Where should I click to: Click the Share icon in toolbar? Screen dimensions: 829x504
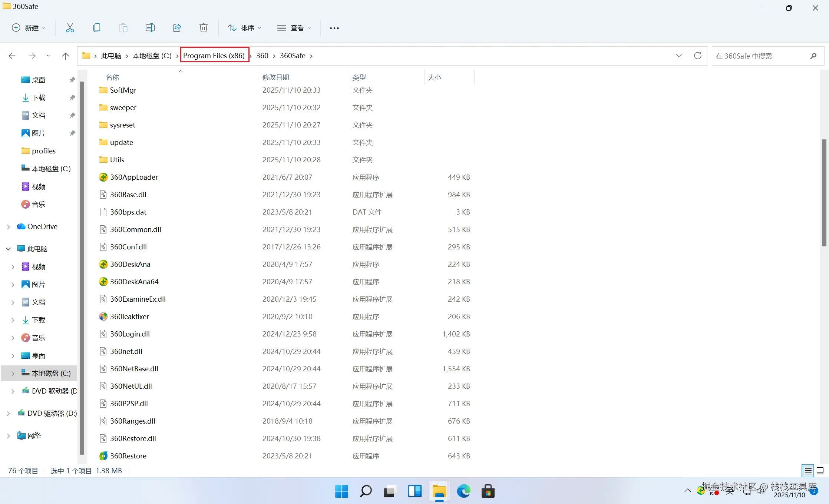tap(177, 28)
